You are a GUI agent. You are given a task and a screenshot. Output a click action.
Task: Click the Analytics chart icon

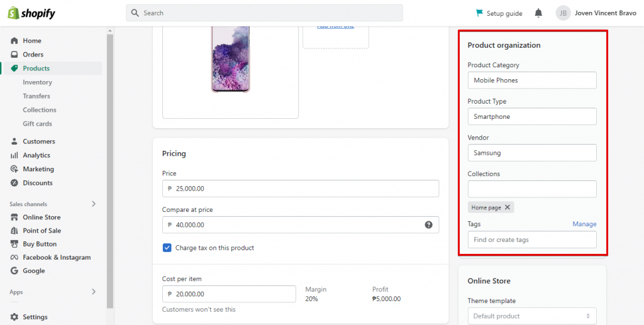(14, 155)
